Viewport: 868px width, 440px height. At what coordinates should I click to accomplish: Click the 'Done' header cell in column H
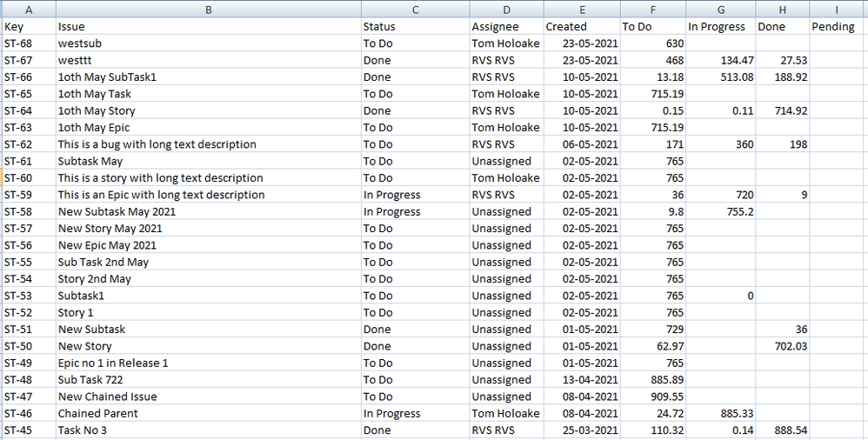pyautogui.click(x=782, y=27)
